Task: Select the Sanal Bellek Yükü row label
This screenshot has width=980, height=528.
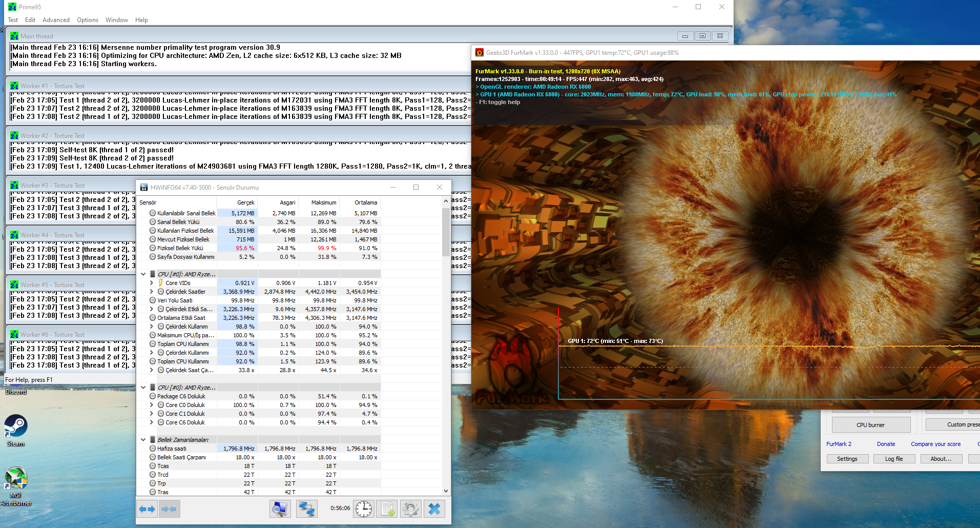Action: tap(178, 222)
